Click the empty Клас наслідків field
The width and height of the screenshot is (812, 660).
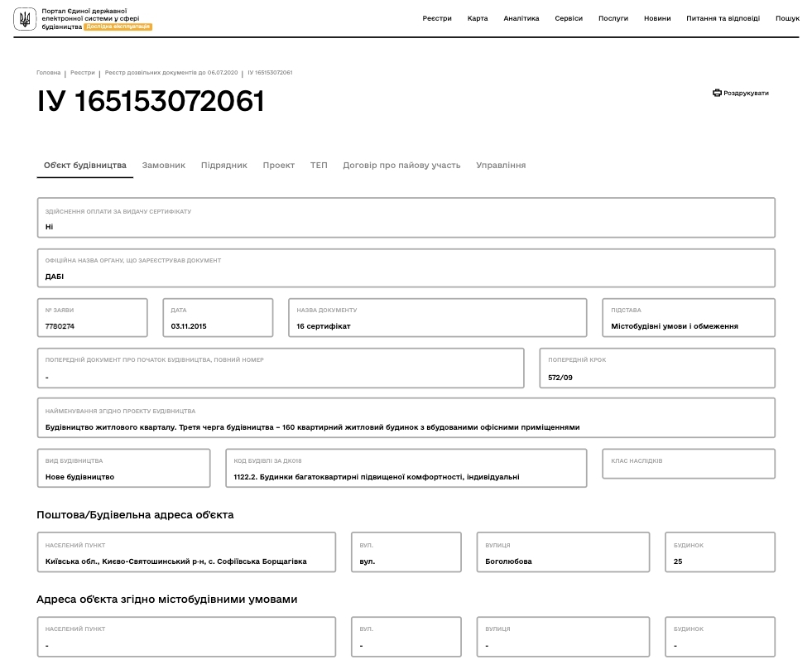point(689,464)
